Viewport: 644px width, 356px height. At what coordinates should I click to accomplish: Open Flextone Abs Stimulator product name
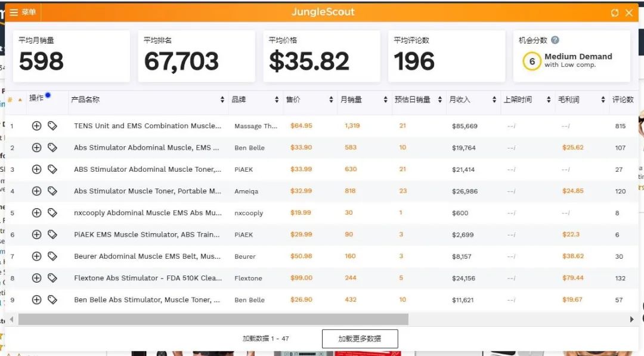click(148, 278)
